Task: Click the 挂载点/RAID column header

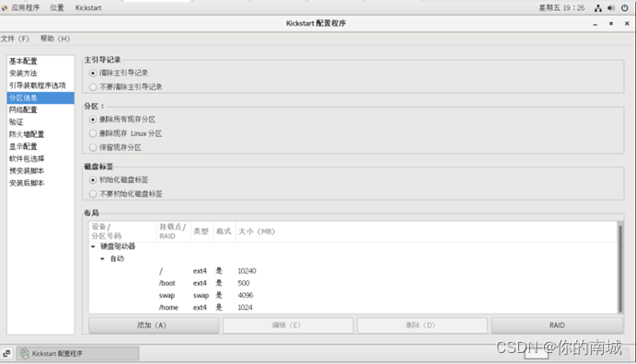Action: pyautogui.click(x=173, y=232)
